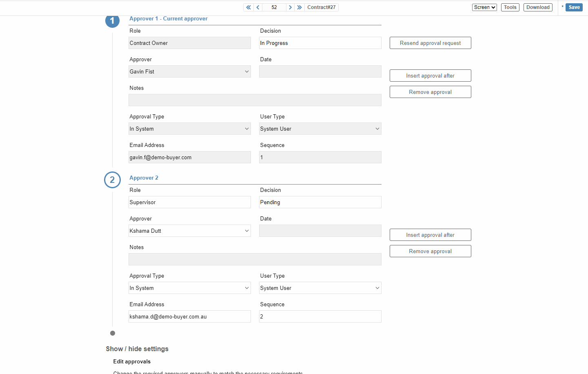Click the Show / hide settings heading

pos(137,349)
